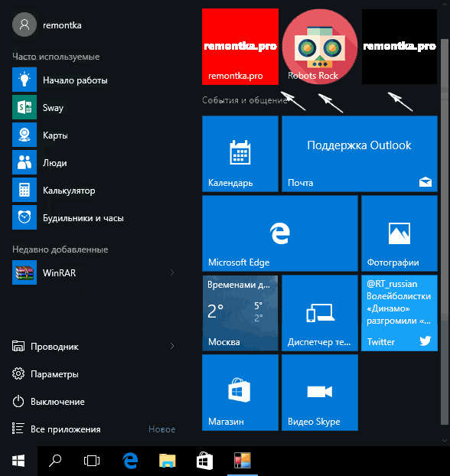Click the active tile app on taskbar

[x=243, y=461]
